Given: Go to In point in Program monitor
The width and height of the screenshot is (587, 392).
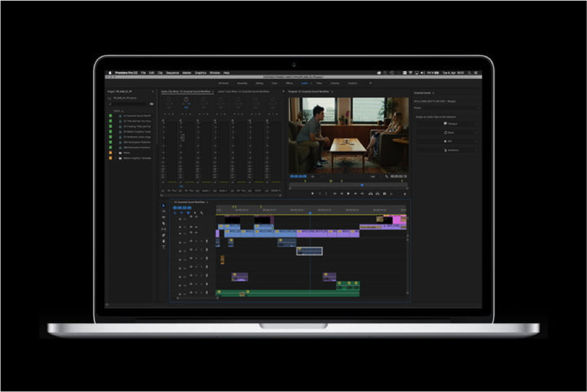Looking at the screenshot, I should [334, 194].
